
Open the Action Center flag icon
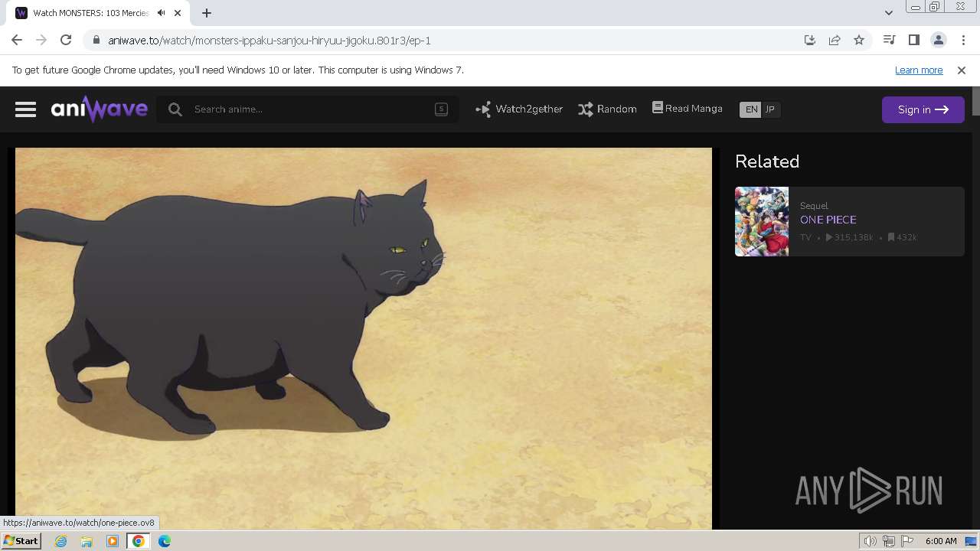pos(907,541)
